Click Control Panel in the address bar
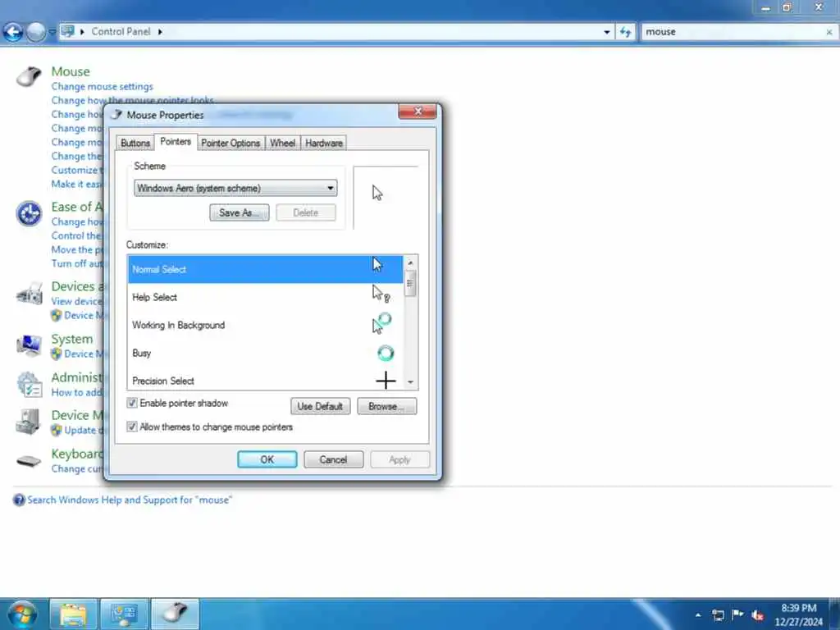This screenshot has height=630, width=840. (x=121, y=32)
